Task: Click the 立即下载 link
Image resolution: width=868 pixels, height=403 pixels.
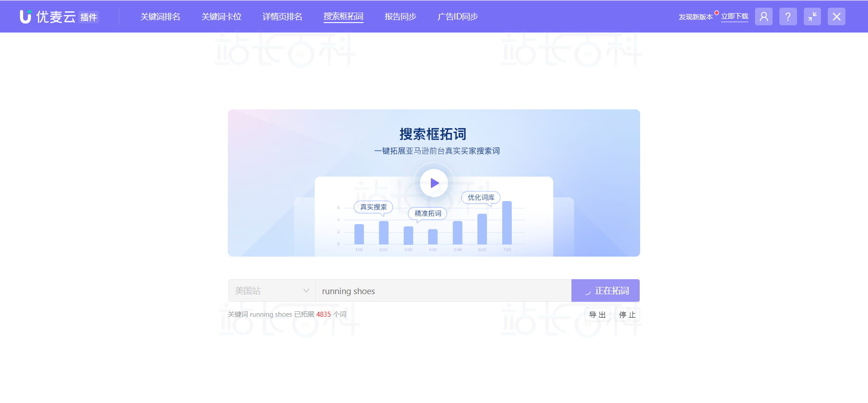Action: pos(735,17)
